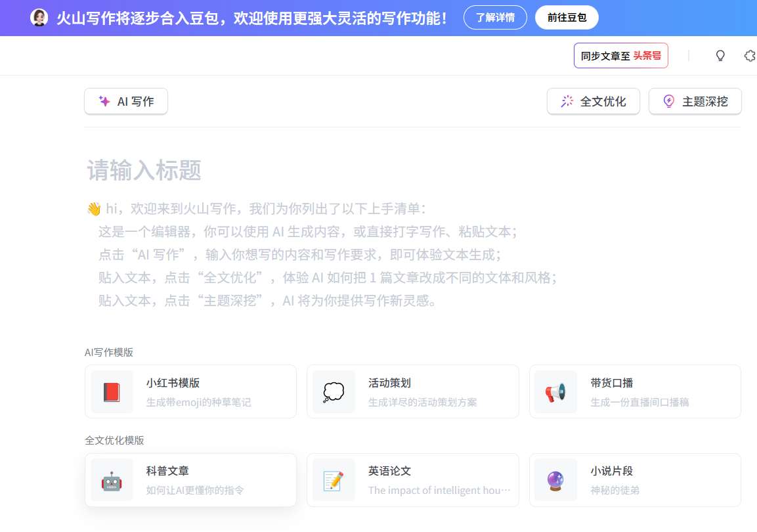Screen dimensions: 757x532
Task: Click the robot 科普文章 icon
Action: pyautogui.click(x=112, y=481)
